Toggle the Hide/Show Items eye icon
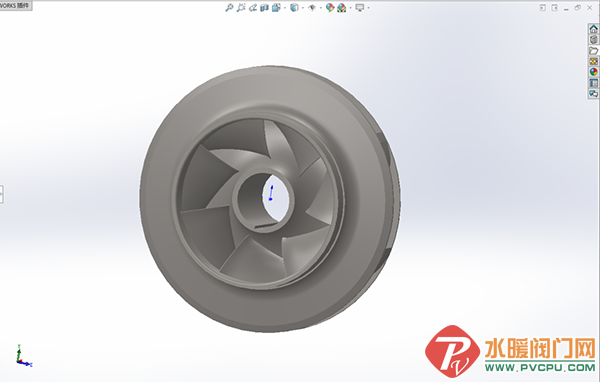The height and width of the screenshot is (382, 600). tap(312, 8)
